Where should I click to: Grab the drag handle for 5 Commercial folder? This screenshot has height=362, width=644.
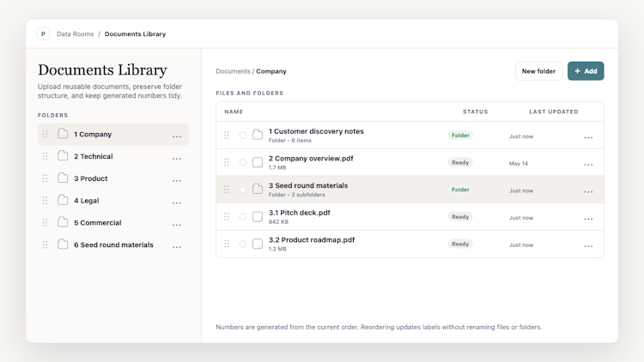tap(46, 223)
